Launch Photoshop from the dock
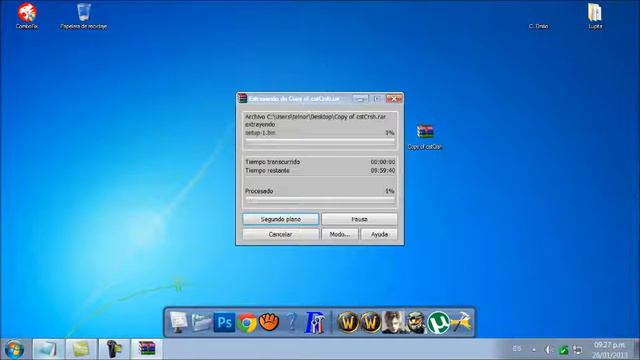Image resolution: width=640 pixels, height=360 pixels. (x=224, y=322)
